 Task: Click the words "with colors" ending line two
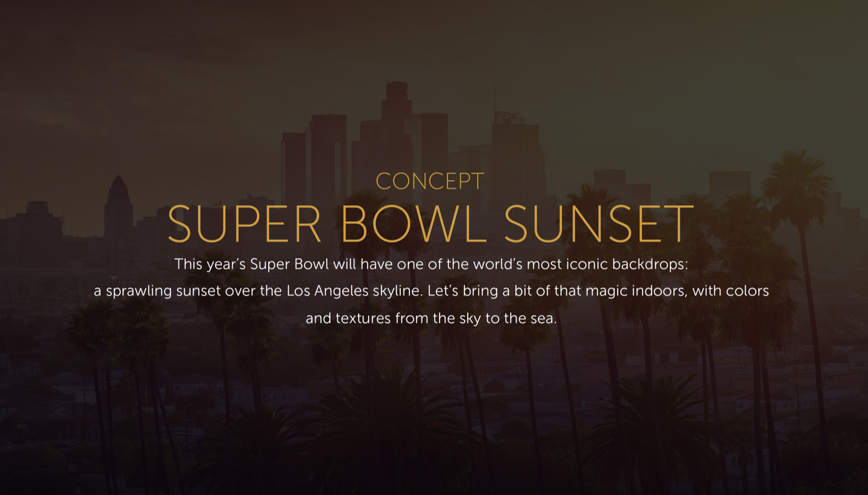click(731, 291)
